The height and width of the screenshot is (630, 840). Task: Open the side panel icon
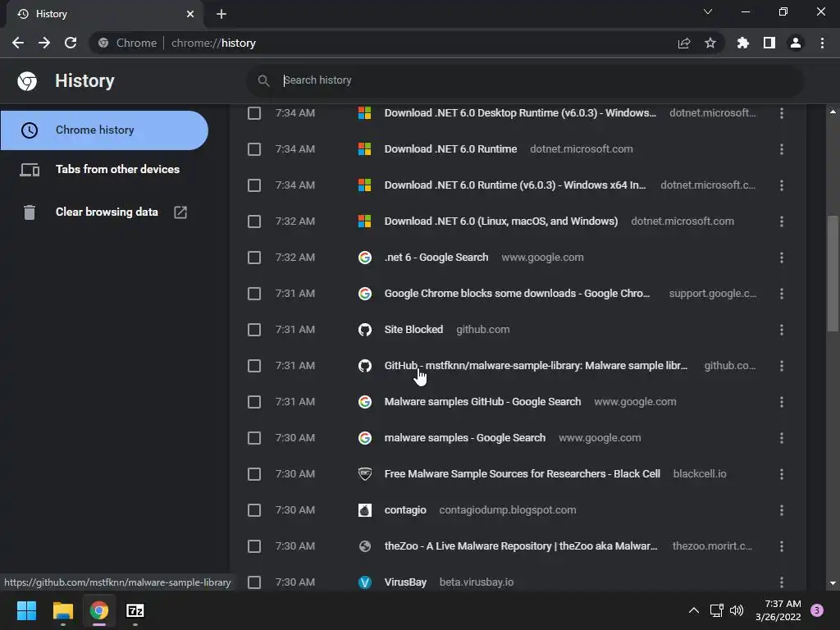click(769, 43)
